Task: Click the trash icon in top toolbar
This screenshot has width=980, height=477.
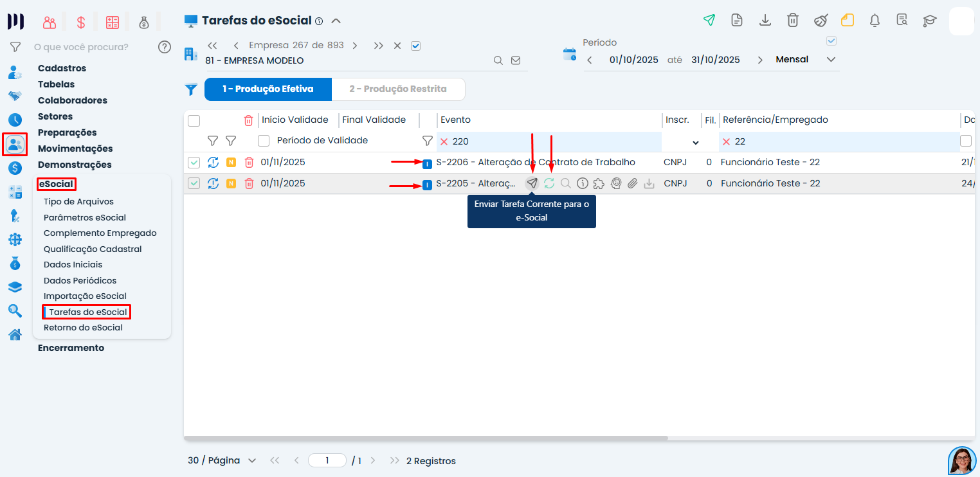Action: click(793, 20)
